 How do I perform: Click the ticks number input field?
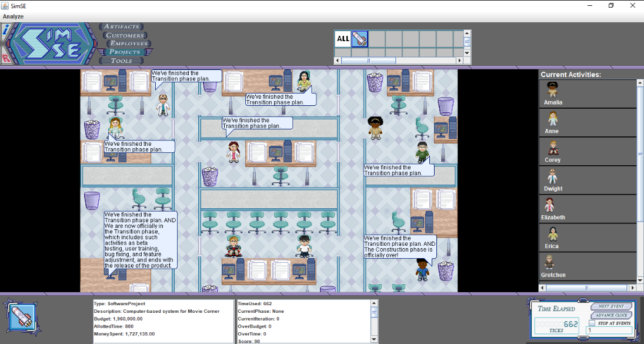tap(608, 330)
